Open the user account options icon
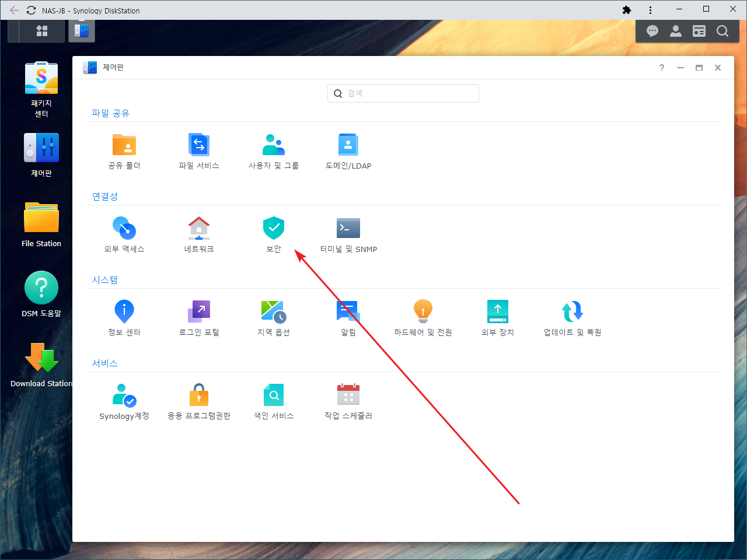This screenshot has height=560, width=747. tap(676, 31)
